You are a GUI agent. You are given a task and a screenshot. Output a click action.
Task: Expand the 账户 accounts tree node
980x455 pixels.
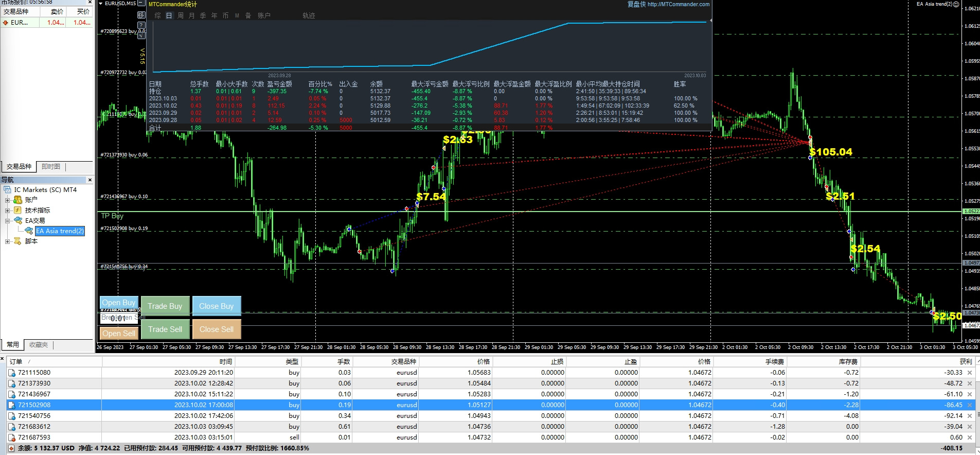pos(7,200)
